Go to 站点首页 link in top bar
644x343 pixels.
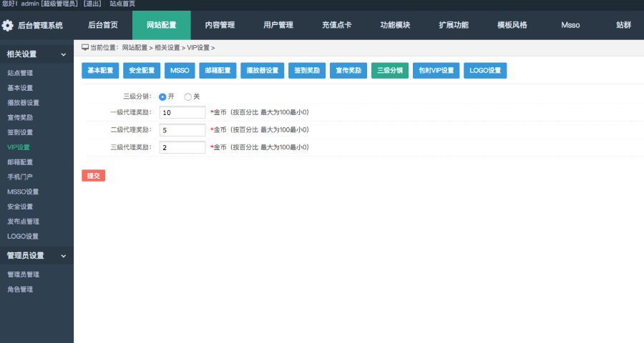click(x=122, y=4)
